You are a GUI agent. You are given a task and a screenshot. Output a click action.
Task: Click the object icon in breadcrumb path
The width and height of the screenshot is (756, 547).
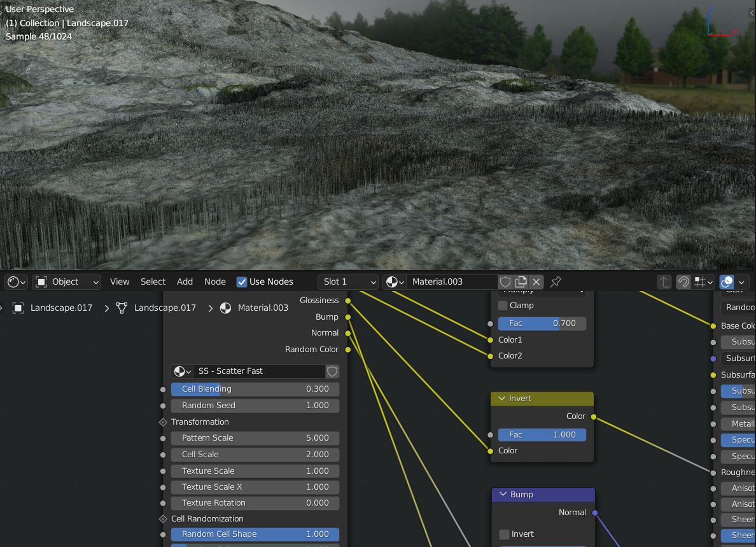click(18, 308)
